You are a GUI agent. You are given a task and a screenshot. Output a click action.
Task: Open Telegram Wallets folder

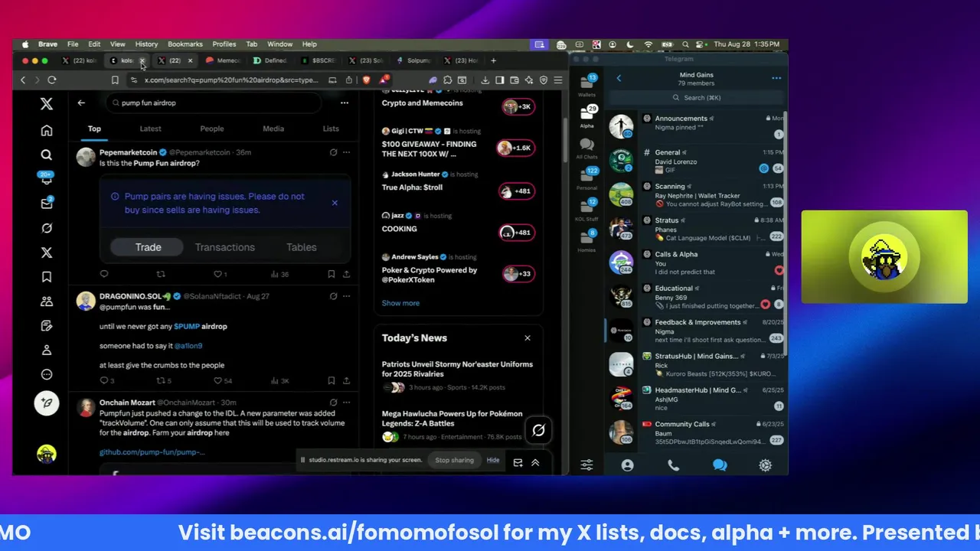587,85
